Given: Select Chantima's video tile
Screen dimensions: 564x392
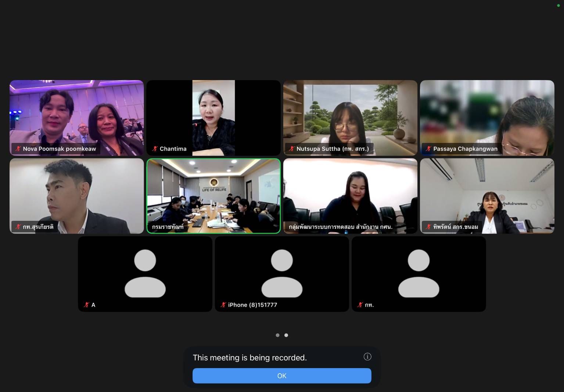Looking at the screenshot, I should 213,118.
